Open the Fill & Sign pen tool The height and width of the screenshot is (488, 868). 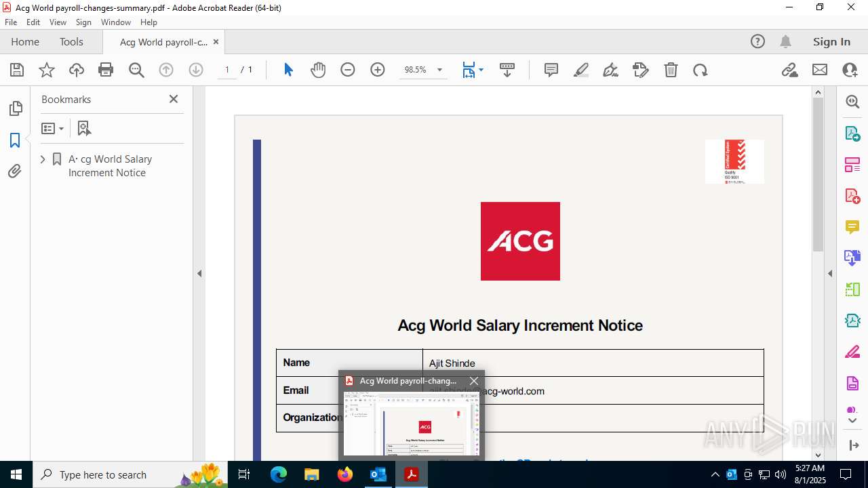click(x=610, y=70)
